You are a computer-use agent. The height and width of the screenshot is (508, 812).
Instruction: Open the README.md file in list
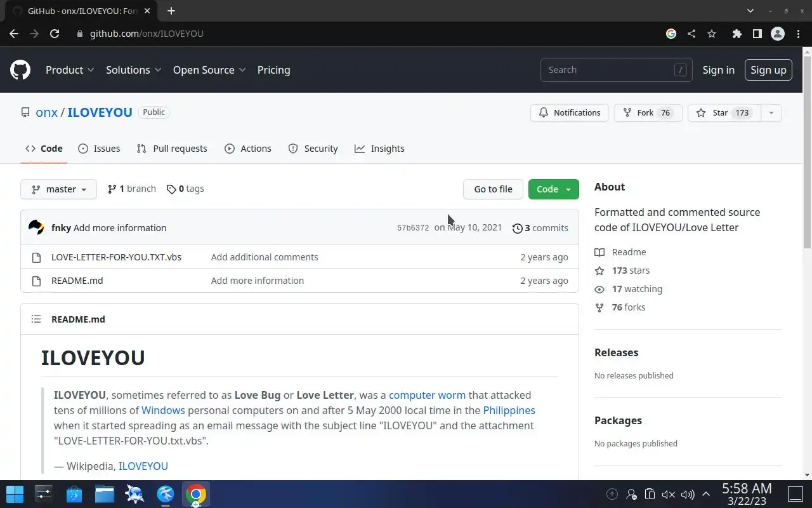[x=77, y=281]
